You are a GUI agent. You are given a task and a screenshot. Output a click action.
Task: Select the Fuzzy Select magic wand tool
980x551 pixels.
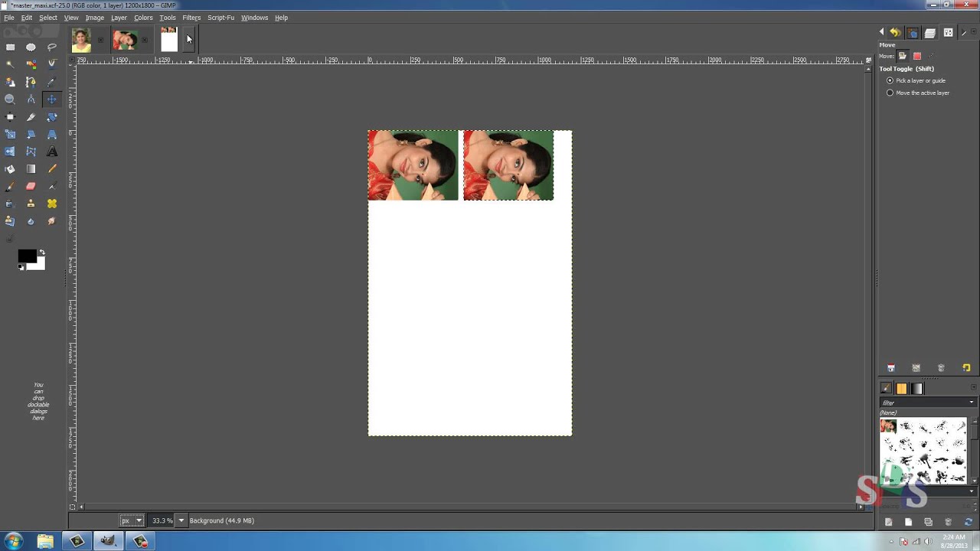click(10, 64)
